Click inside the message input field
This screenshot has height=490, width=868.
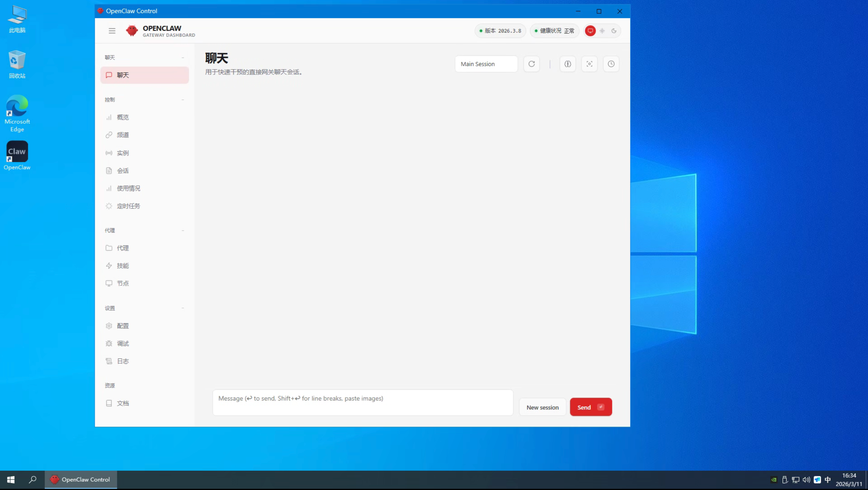(363, 402)
